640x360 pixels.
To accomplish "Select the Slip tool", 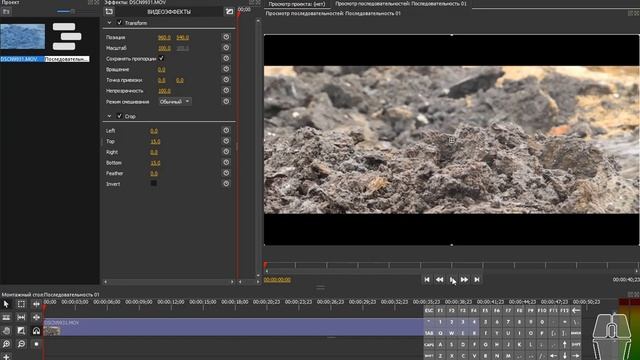I will [x=21, y=318].
